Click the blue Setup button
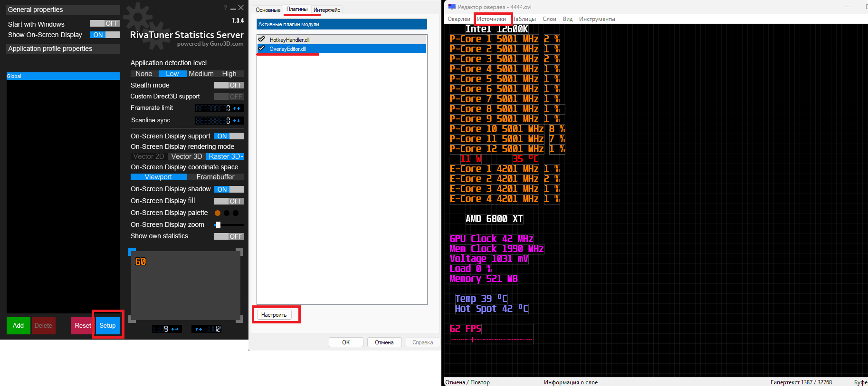This screenshot has height=390, width=868. pyautogui.click(x=108, y=326)
